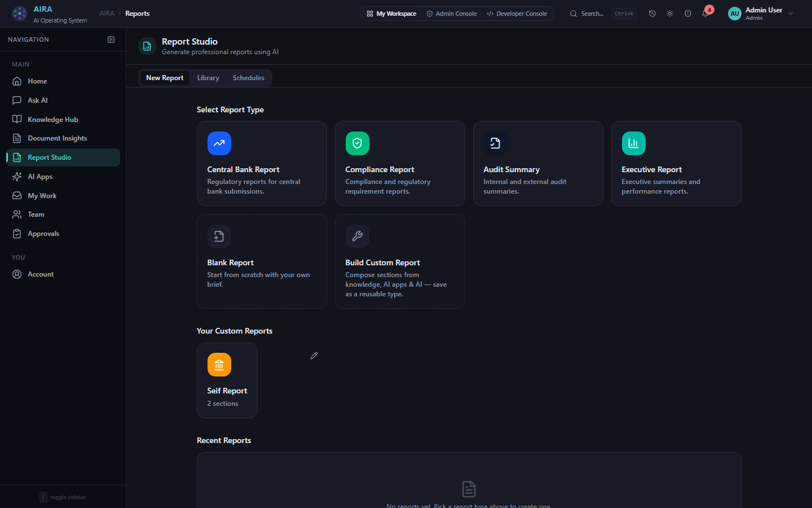The width and height of the screenshot is (812, 508).
Task: Switch to the Schedules tab
Action: pyautogui.click(x=249, y=78)
